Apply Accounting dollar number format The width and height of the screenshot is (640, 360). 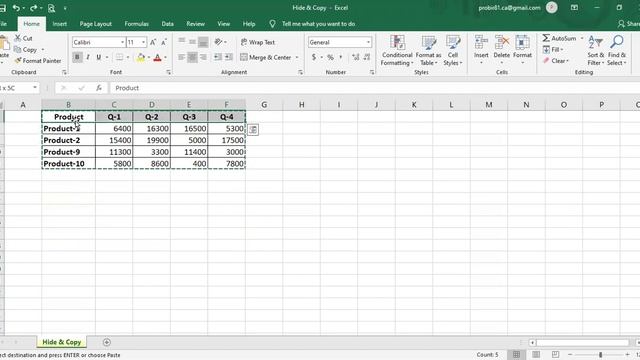coord(313,57)
